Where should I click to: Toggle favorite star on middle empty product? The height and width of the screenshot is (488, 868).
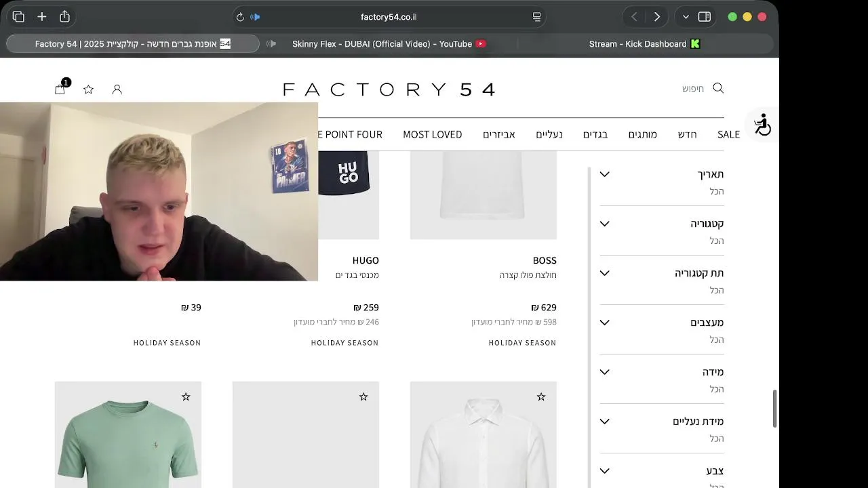coord(363,396)
